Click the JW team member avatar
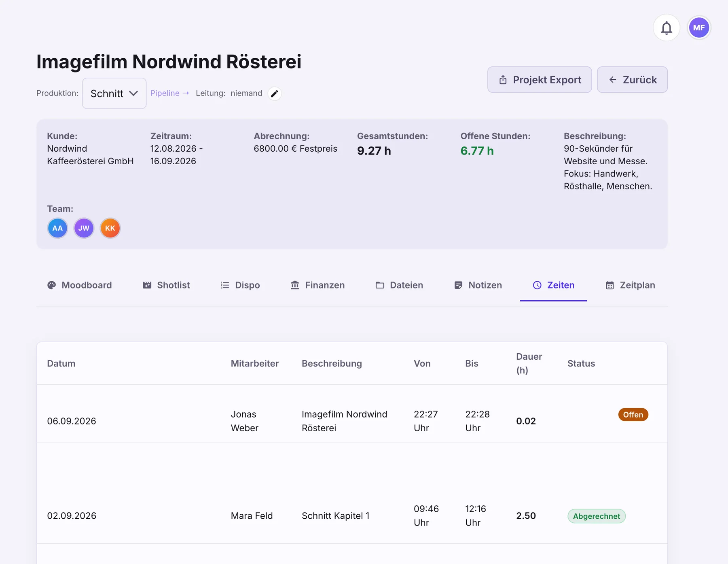The height and width of the screenshot is (564, 728). click(84, 228)
